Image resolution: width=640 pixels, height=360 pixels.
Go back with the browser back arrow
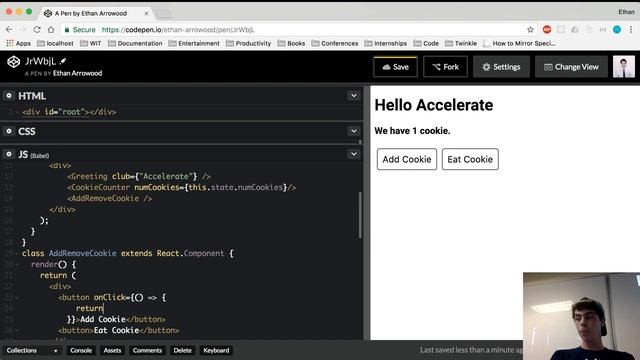9,29
